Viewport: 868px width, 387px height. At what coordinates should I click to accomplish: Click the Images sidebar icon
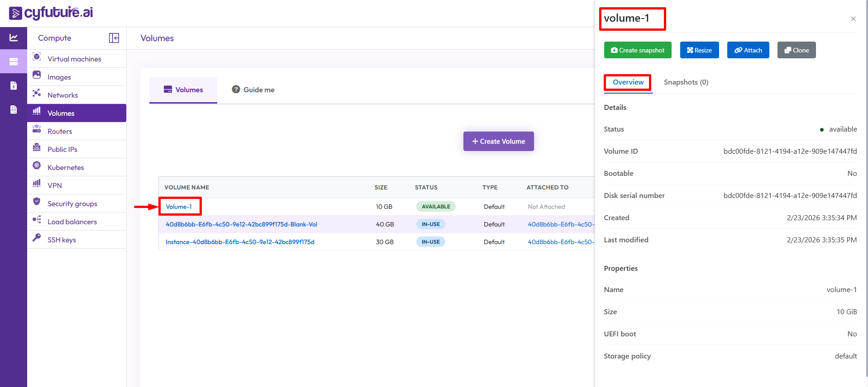(x=37, y=75)
